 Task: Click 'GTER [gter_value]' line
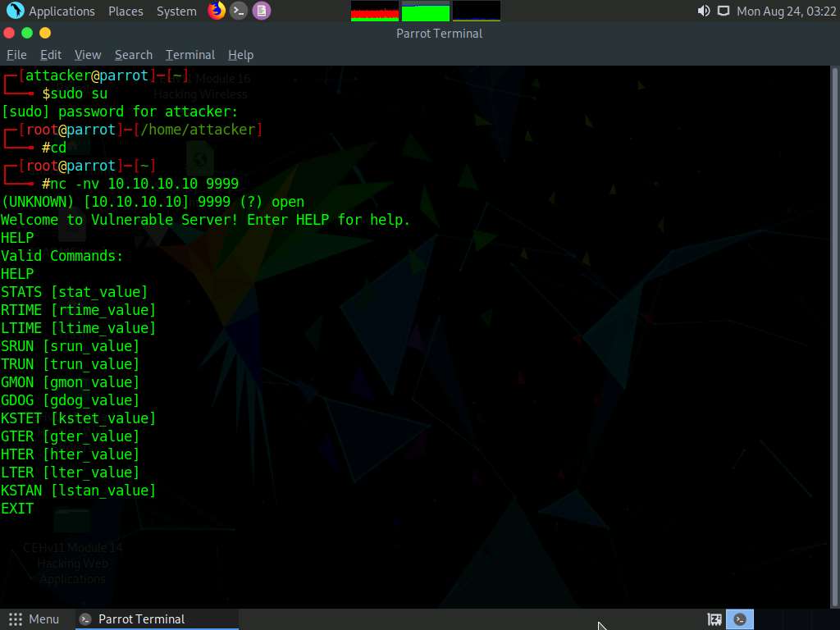[x=71, y=436]
